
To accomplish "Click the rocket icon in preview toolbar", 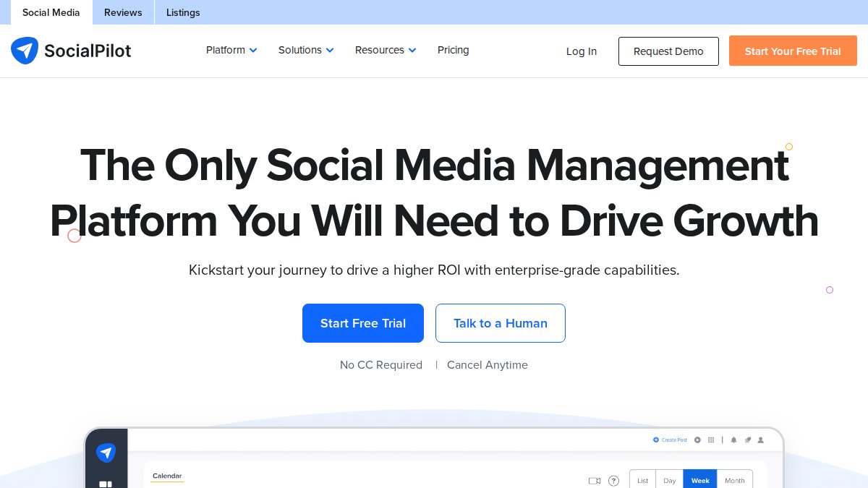I will [748, 440].
